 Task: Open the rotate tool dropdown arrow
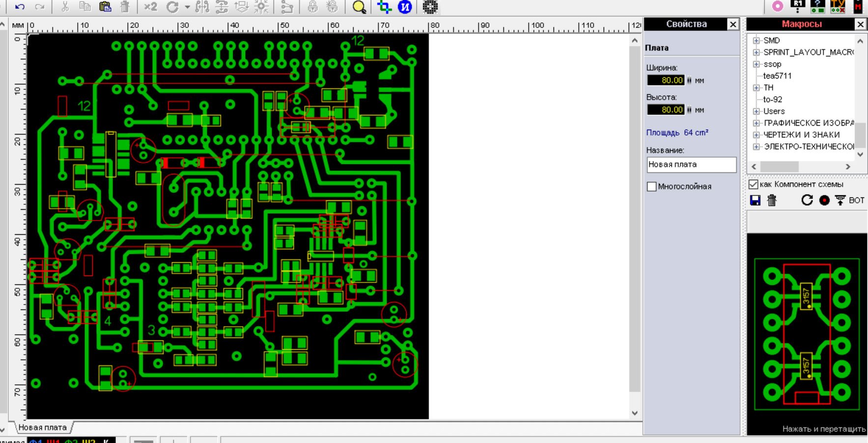187,7
